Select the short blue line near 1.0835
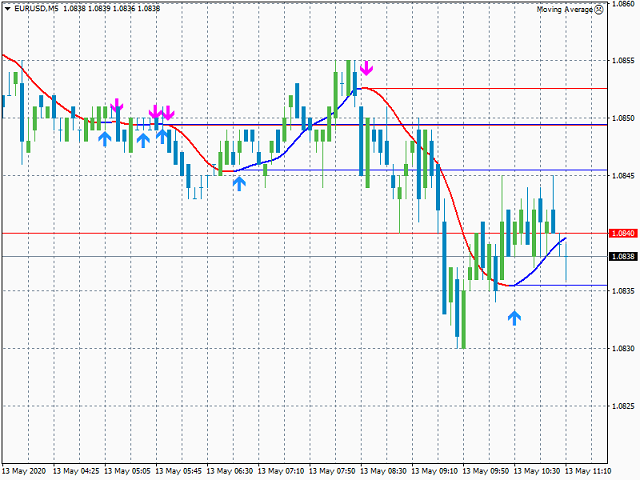The width and height of the screenshot is (640, 480). 560,285
